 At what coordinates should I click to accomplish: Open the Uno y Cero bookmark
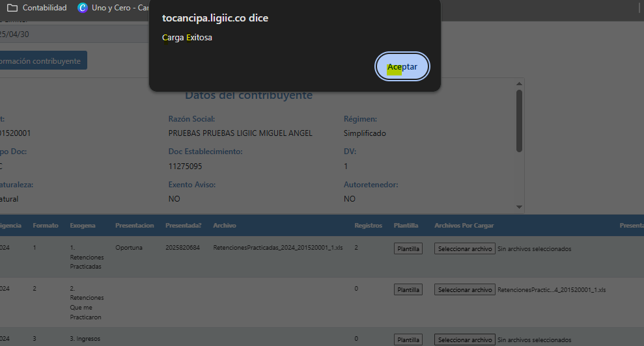113,8
